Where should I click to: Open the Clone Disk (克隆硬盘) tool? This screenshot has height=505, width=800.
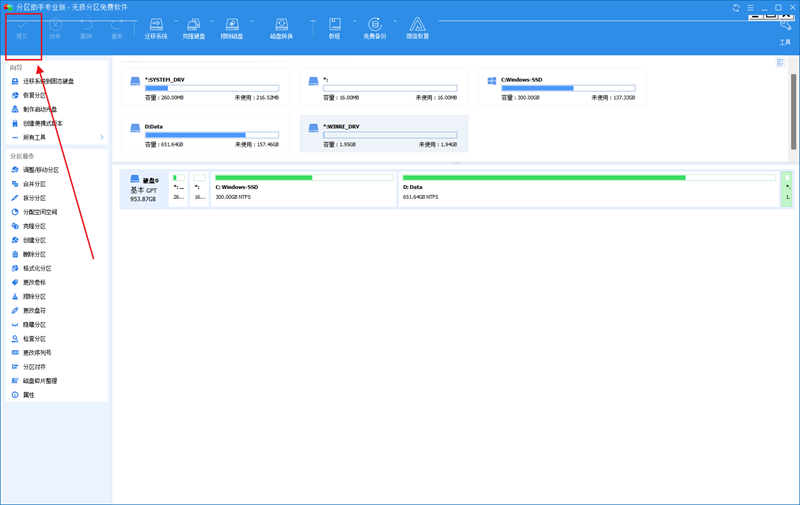pyautogui.click(x=194, y=29)
